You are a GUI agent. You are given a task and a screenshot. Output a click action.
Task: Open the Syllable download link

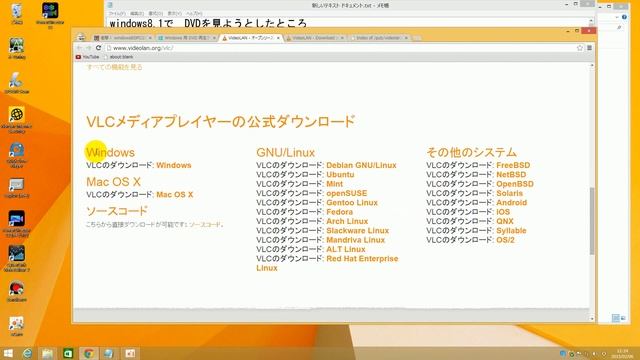[x=511, y=231]
